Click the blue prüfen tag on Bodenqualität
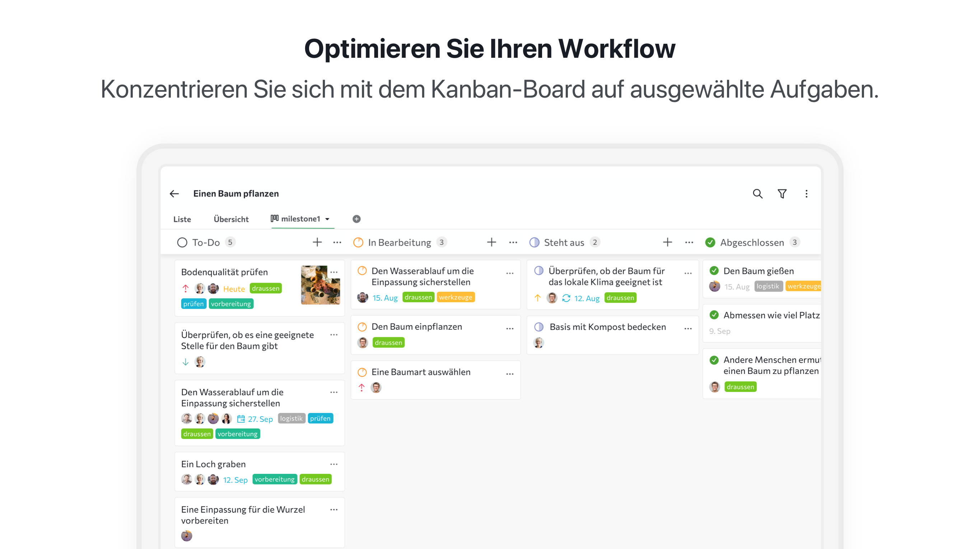The height and width of the screenshot is (549, 980). [193, 304]
